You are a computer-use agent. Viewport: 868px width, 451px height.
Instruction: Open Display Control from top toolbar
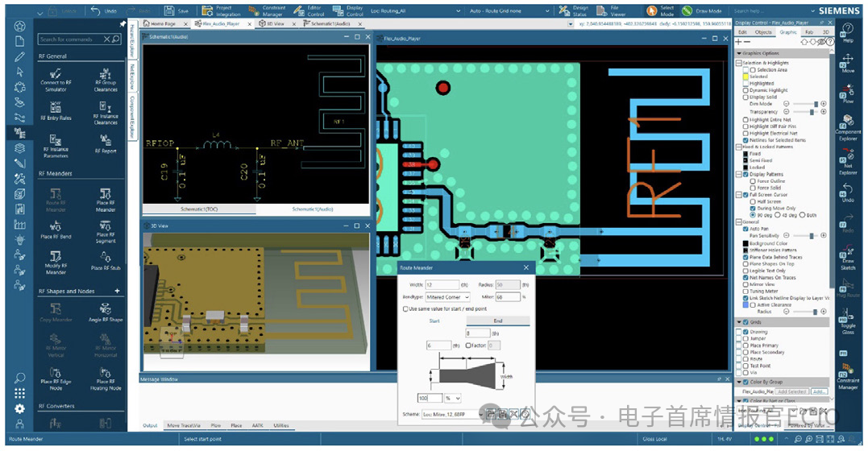click(x=347, y=11)
